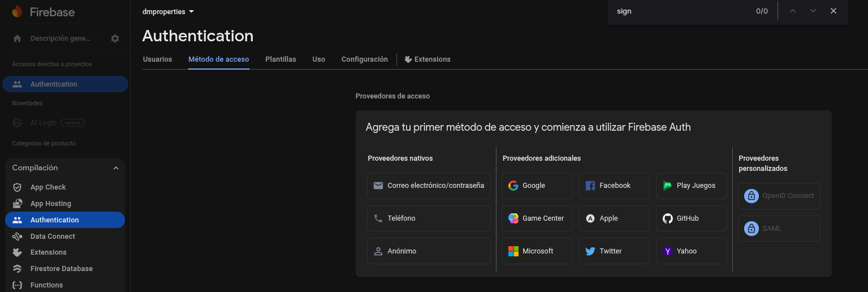Click the Play Juegos controller icon
The width and height of the screenshot is (868, 292).
tap(668, 186)
